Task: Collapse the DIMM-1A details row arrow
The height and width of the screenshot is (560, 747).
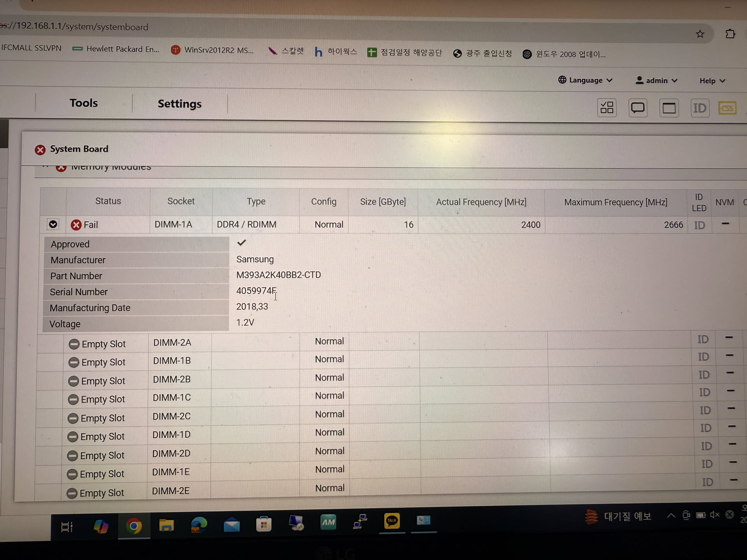Action: tap(53, 224)
